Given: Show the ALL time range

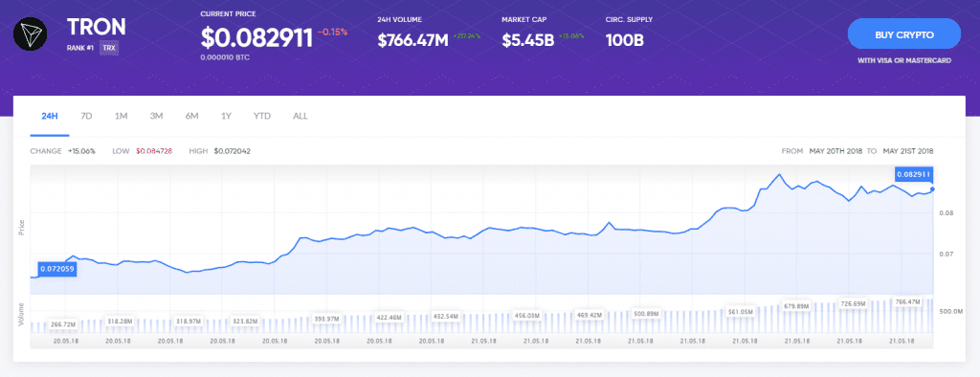Looking at the screenshot, I should click(x=300, y=117).
